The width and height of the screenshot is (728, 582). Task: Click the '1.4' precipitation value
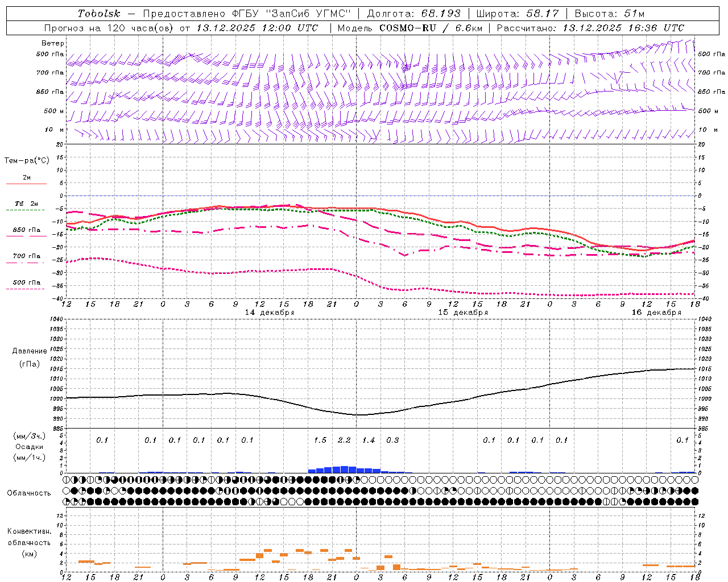coord(369,440)
